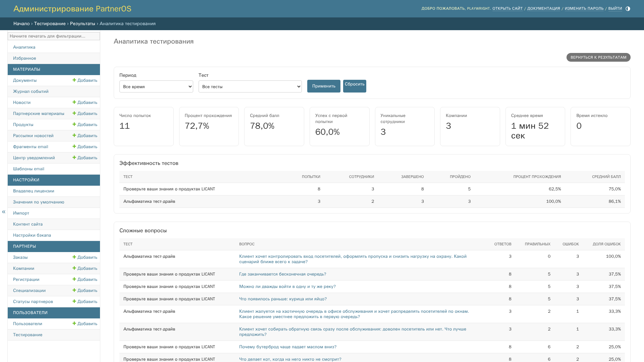Add Статусы партнеров via plus icon

pyautogui.click(x=85, y=302)
